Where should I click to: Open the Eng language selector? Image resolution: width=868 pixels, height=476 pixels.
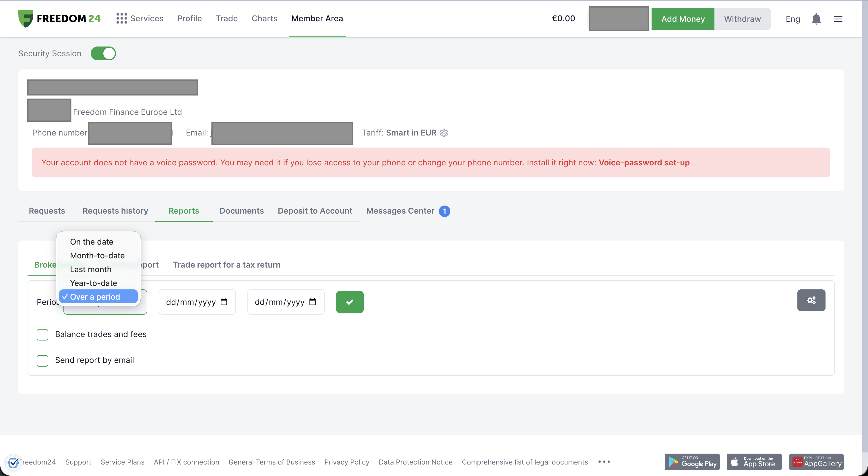click(792, 19)
